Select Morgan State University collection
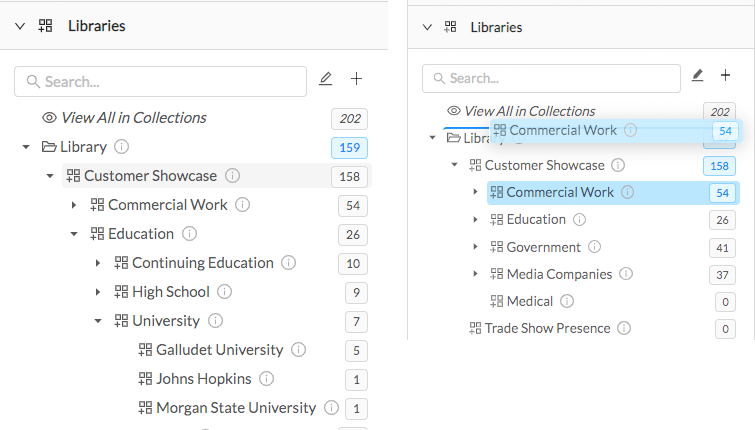 pyautogui.click(x=236, y=408)
